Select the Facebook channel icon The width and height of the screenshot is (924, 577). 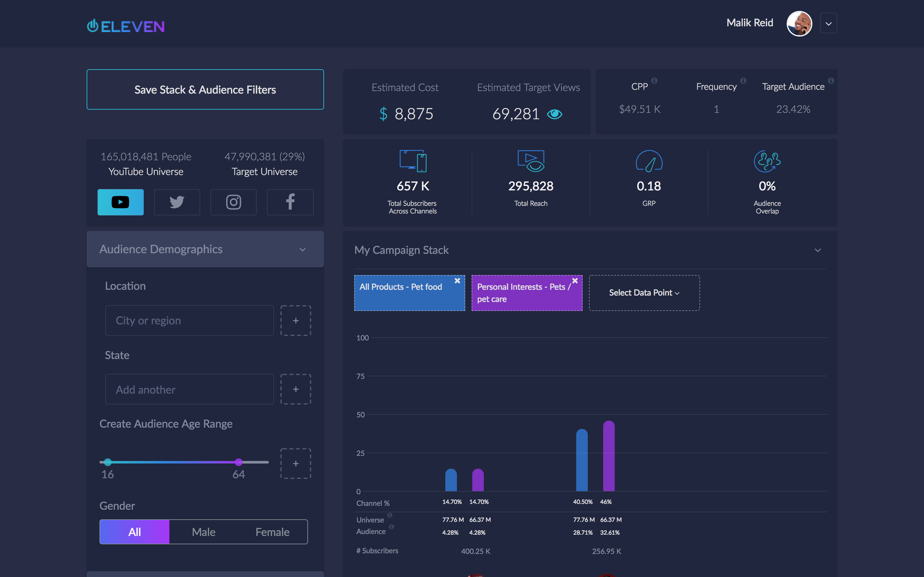(x=290, y=202)
